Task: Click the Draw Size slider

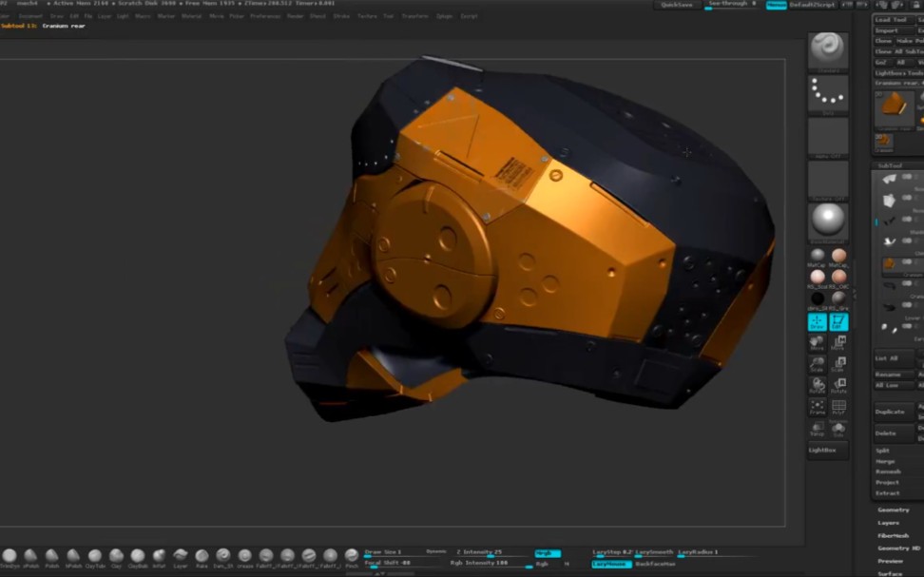Action: pos(394,553)
